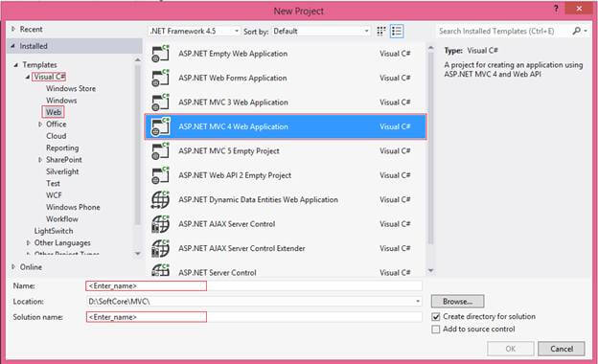Select ASP.NET Web Forms Application text
This screenshot has width=598, height=364.
[x=233, y=78]
